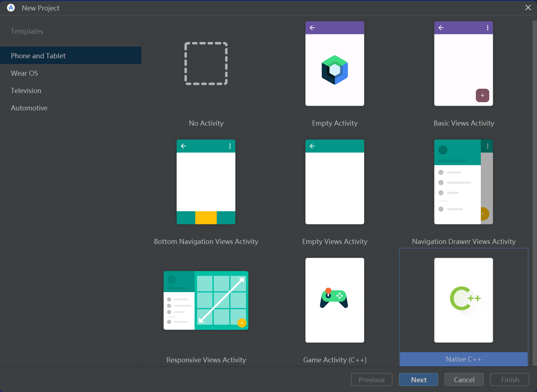This screenshot has width=537, height=392.
Task: Click the Basic Views Activity label
Action: [x=464, y=123]
